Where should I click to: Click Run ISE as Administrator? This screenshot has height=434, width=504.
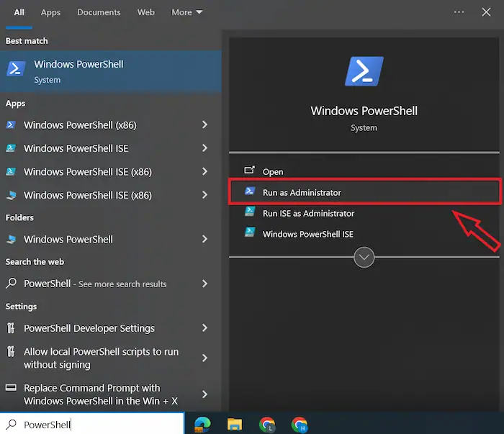308,213
